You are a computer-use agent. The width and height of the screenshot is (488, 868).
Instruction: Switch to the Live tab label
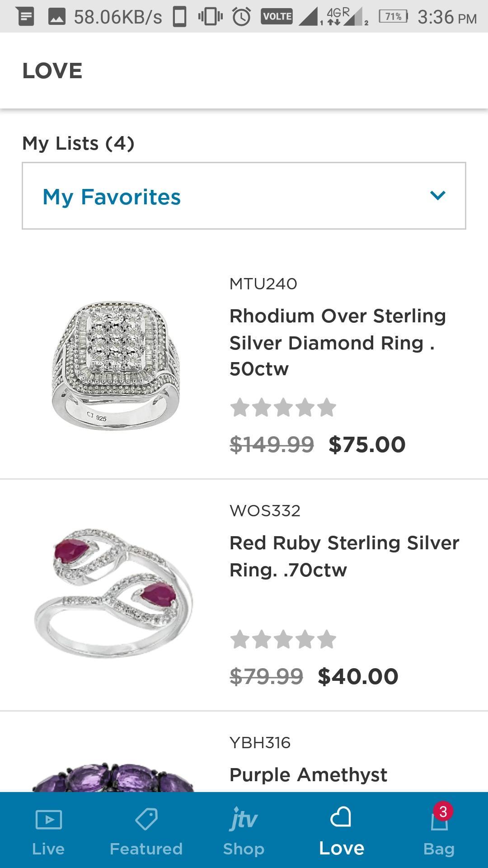pos(48,849)
